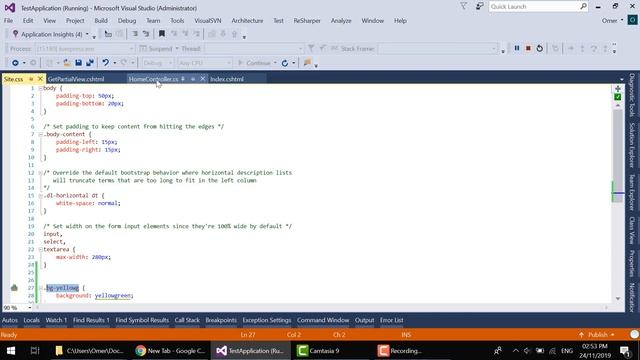
Task: Collapse the textarea rule at line 22
Action: coord(40,249)
